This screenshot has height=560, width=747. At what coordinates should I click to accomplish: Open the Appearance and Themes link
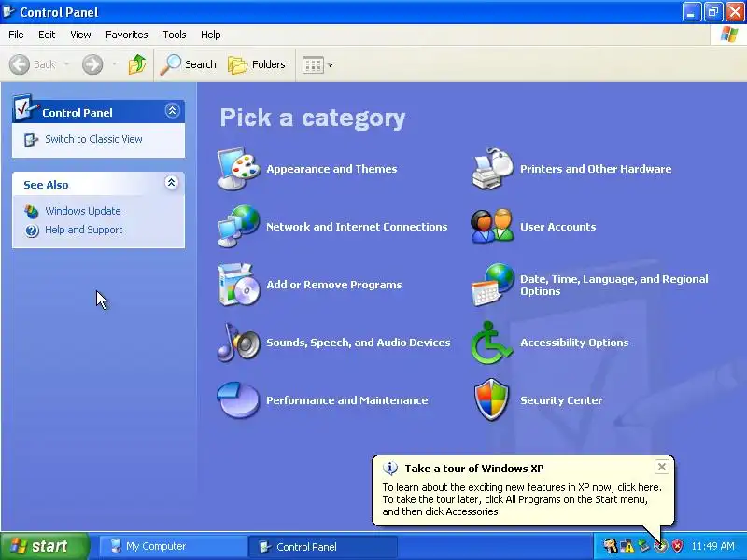[331, 169]
